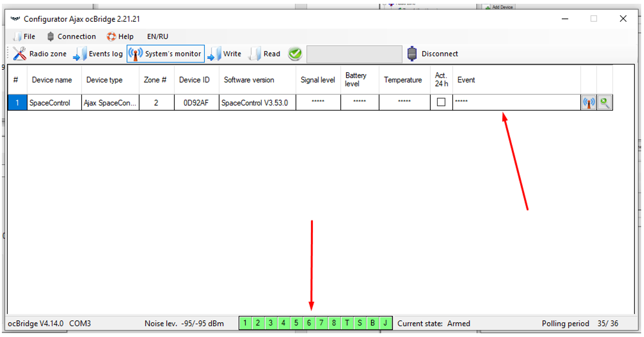644x337 pixels.
Task: Click the empty gray field beside the checkmark
Action: pyautogui.click(x=354, y=54)
